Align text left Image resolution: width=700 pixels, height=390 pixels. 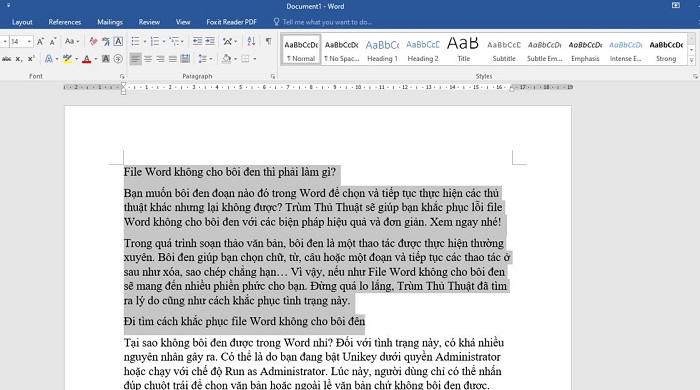[136, 58]
